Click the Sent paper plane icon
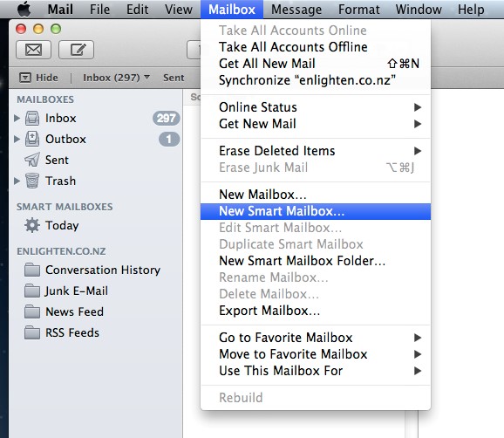The height and width of the screenshot is (438, 504). coord(32,160)
